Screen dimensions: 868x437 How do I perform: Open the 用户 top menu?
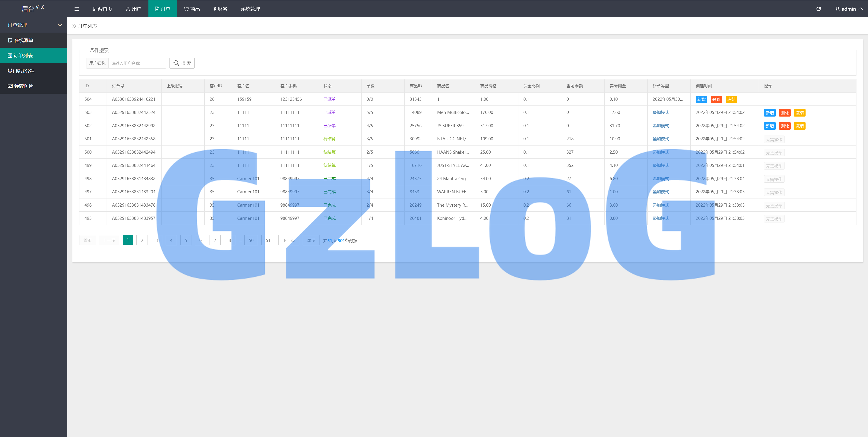click(134, 9)
